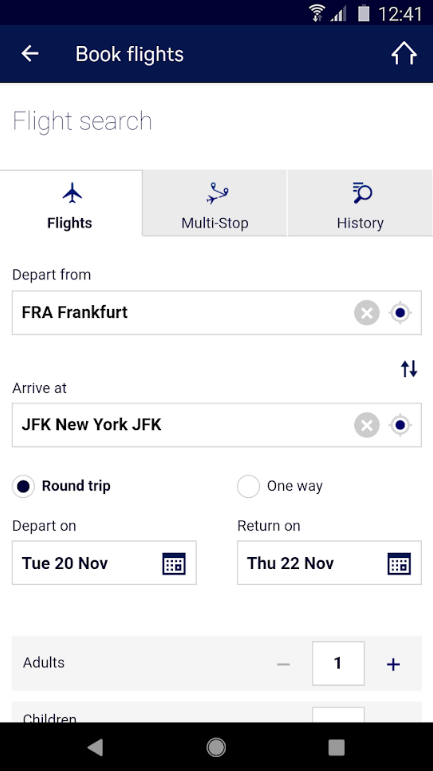Open the Tue 20 Nov departure date picker
The image size is (433, 771).
(x=104, y=563)
